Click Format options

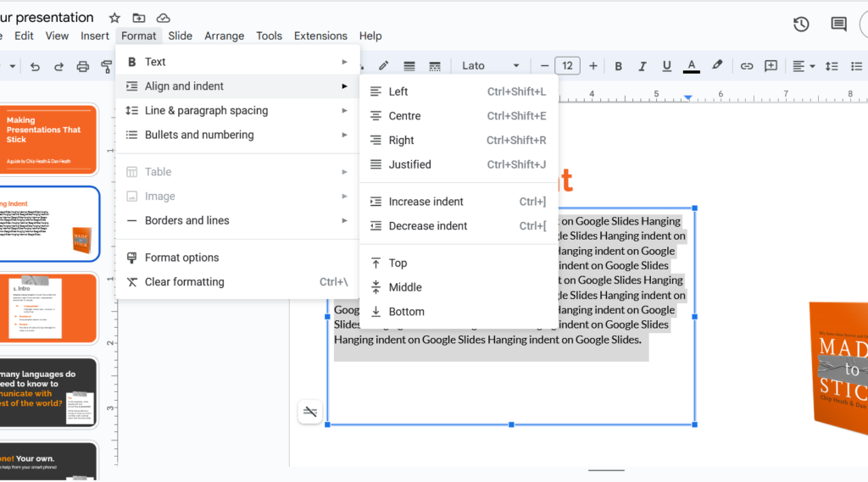click(x=181, y=258)
